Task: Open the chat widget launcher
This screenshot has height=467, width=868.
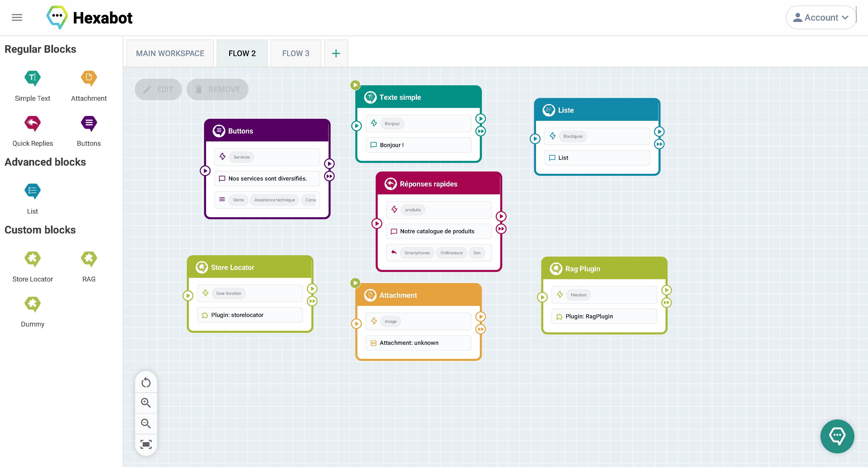Action: (837, 436)
